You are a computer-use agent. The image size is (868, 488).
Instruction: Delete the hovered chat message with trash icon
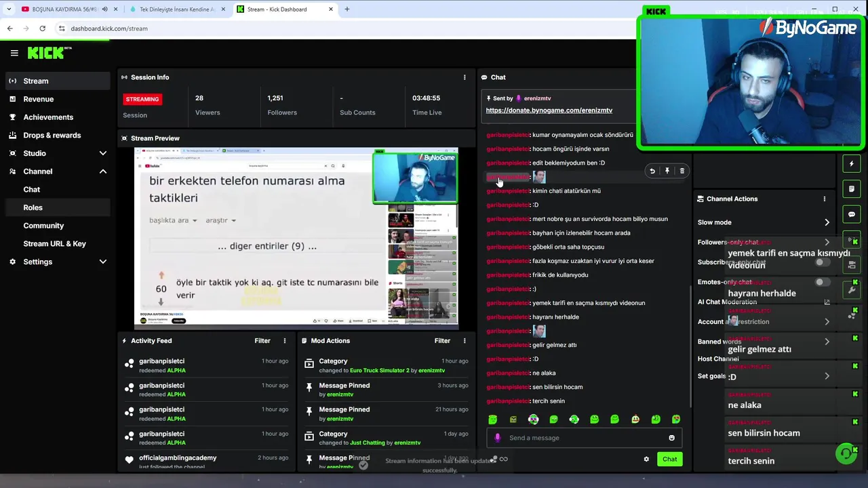(x=682, y=171)
